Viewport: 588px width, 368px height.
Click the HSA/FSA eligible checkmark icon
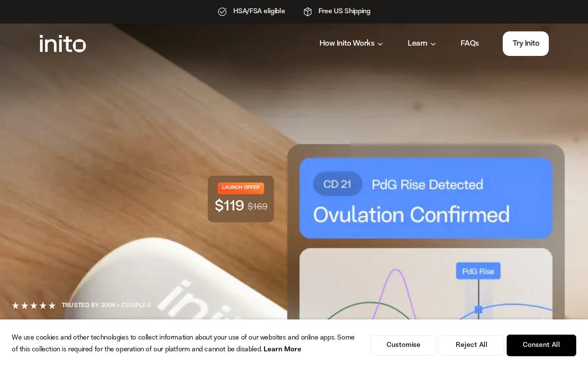[222, 12]
